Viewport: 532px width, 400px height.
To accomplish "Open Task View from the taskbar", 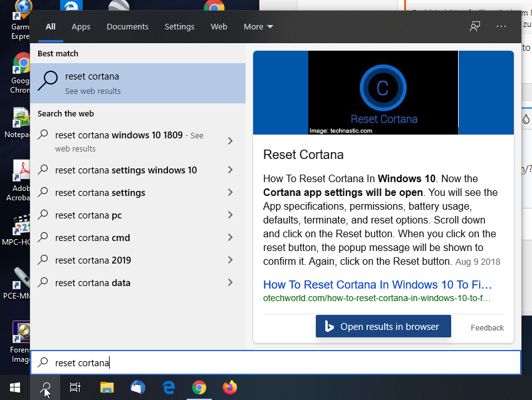I will click(x=75, y=387).
